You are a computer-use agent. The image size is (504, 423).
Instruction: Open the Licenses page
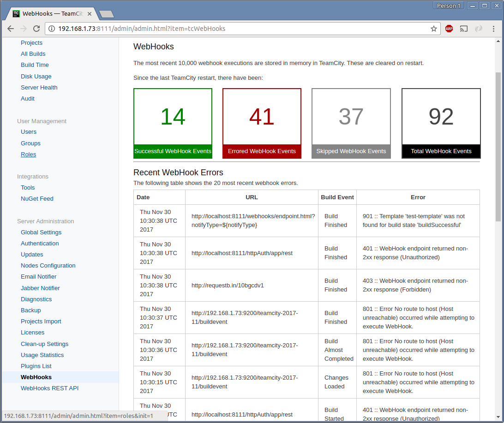point(32,333)
